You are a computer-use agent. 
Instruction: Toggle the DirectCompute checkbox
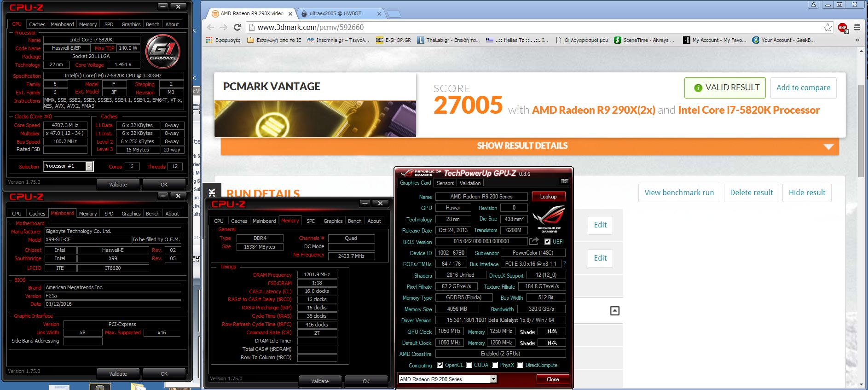pyautogui.click(x=520, y=365)
